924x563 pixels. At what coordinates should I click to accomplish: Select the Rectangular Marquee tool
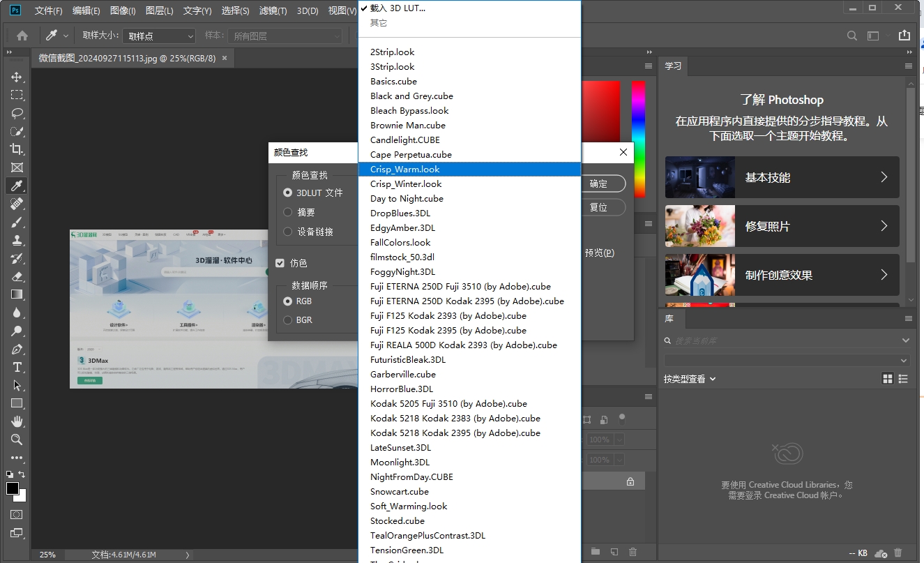(x=17, y=95)
